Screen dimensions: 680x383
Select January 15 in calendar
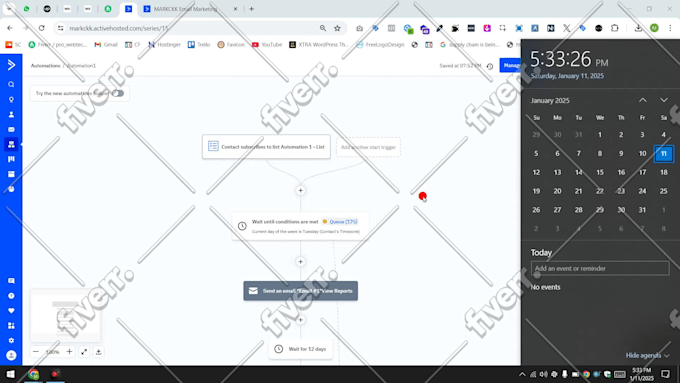pyautogui.click(x=600, y=172)
